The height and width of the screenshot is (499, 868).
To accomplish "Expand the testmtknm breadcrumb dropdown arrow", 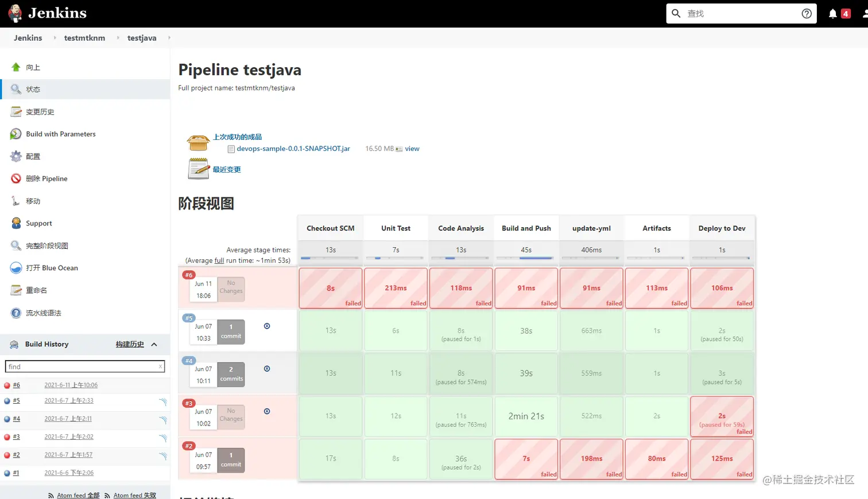I will (118, 38).
